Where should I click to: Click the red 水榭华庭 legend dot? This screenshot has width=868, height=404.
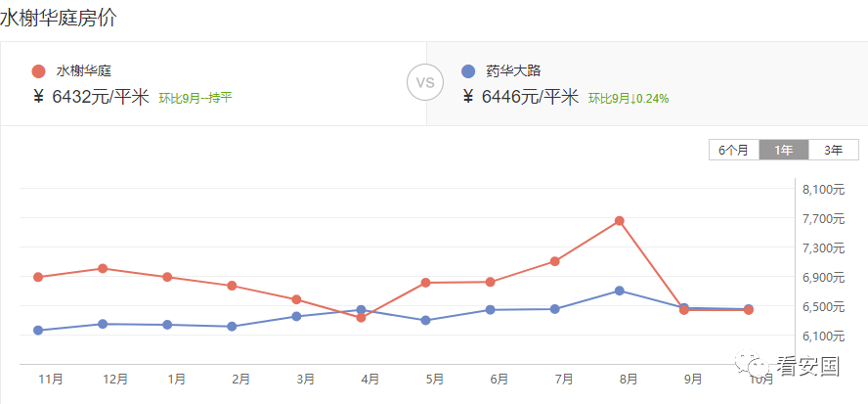pyautogui.click(x=38, y=71)
